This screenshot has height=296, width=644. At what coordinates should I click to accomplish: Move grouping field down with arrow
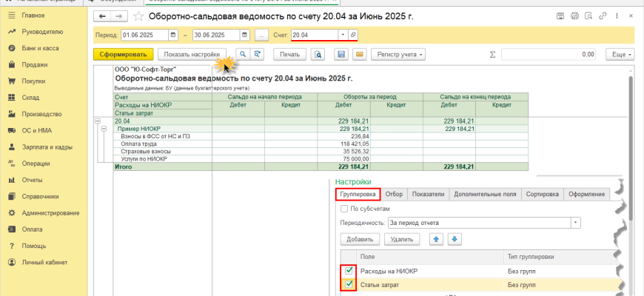click(455, 239)
